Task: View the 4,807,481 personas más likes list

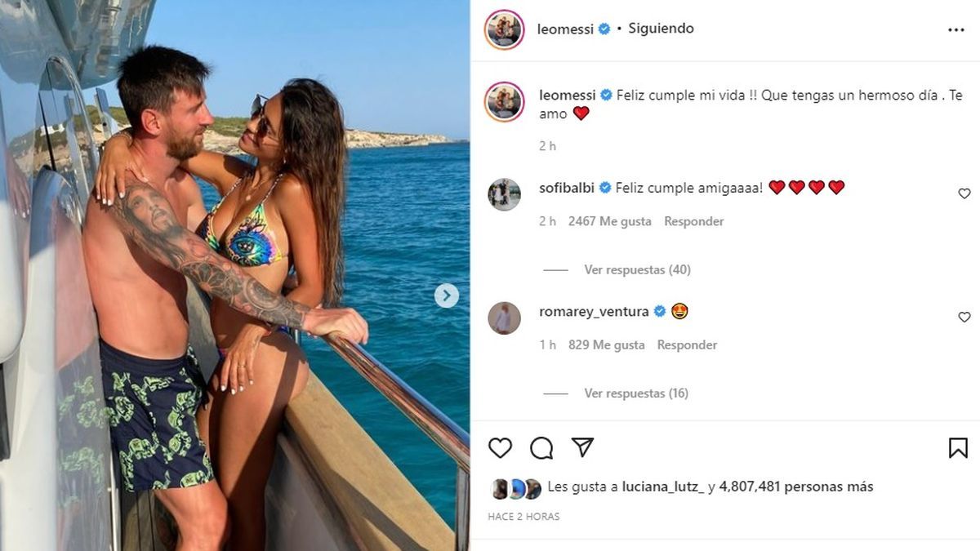Action: pos(796,487)
